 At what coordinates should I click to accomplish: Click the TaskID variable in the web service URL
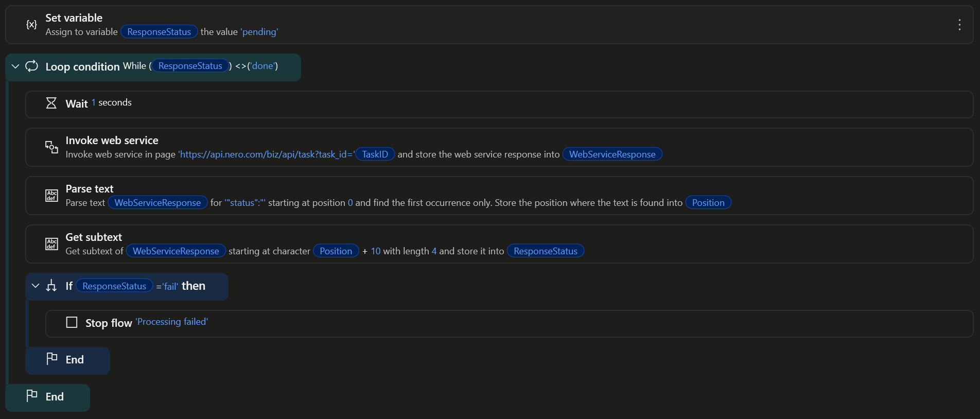[x=375, y=154]
